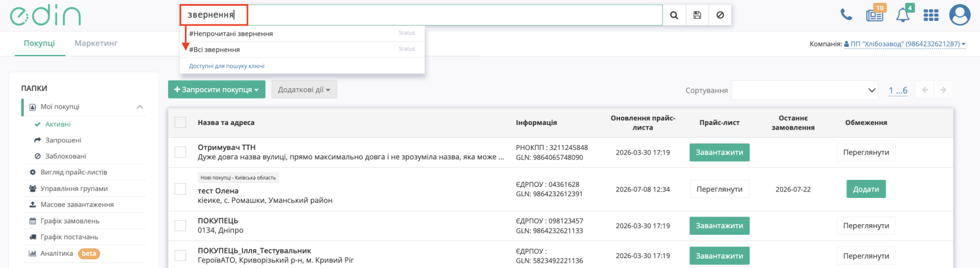Screen dimensions: 980x268
Task: Open the Сортування combo box
Action: tap(805, 90)
